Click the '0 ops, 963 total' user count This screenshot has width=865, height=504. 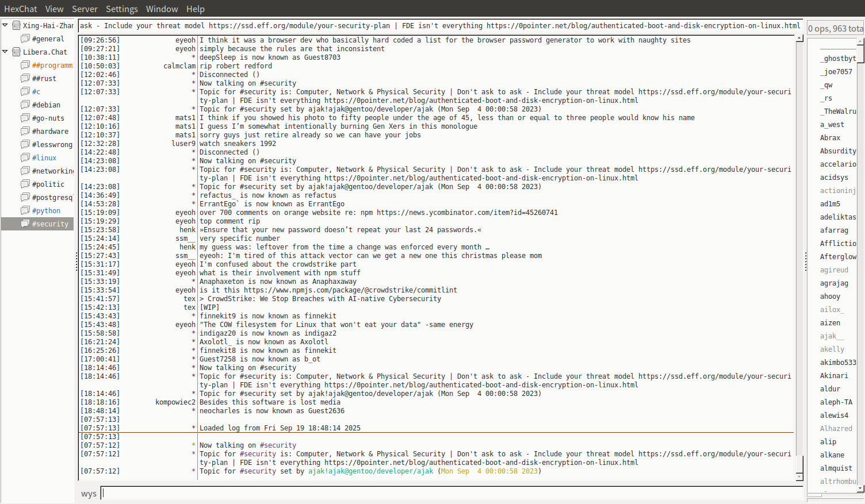point(835,29)
